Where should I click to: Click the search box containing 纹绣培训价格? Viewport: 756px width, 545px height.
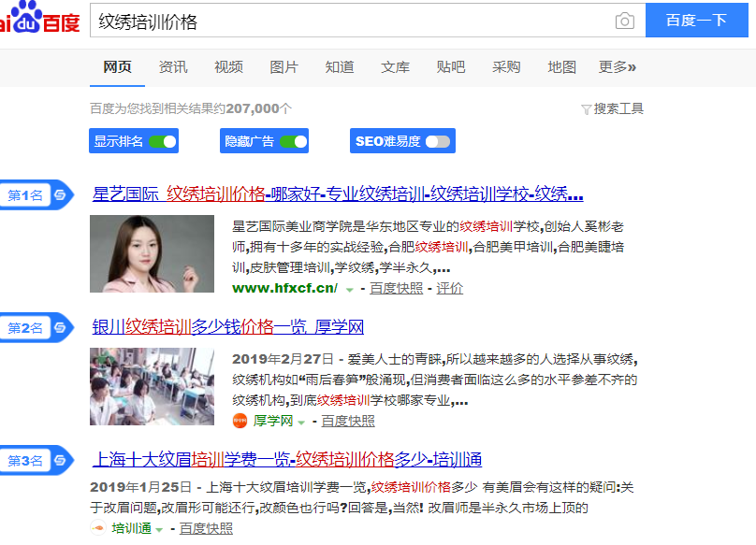[368, 21]
